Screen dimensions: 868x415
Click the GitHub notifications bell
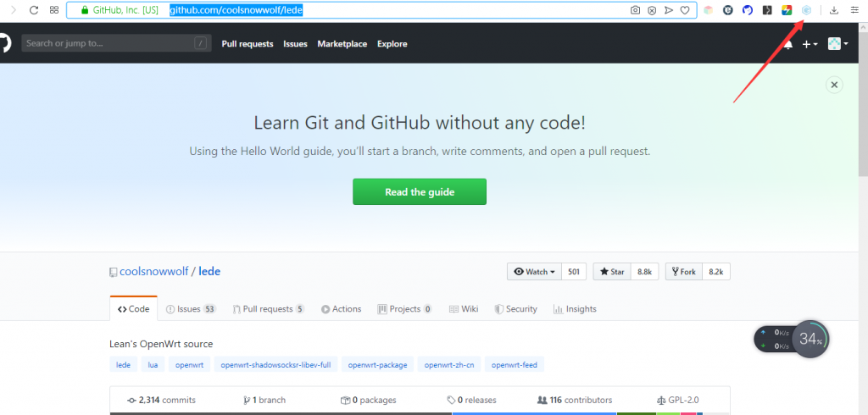pyautogui.click(x=789, y=44)
